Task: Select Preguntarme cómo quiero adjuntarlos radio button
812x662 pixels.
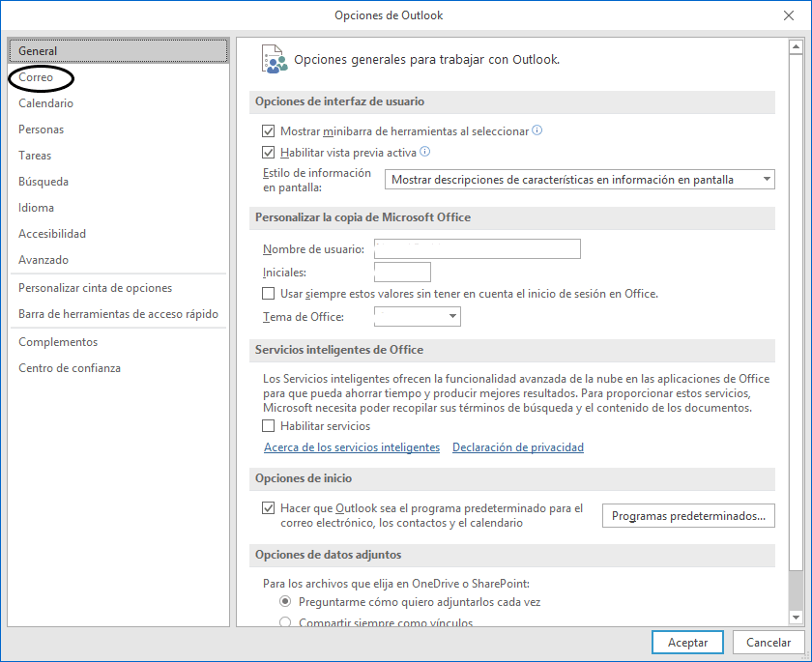Action: (x=285, y=601)
